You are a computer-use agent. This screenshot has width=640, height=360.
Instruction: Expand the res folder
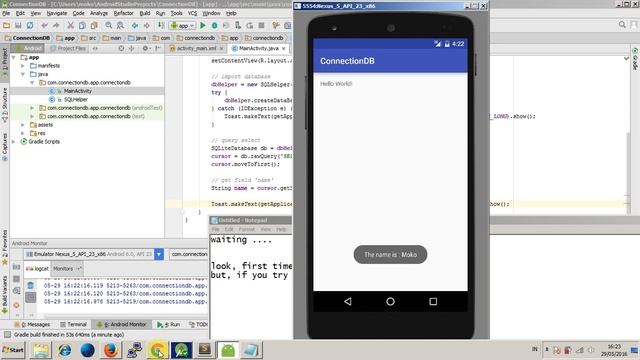tap(23, 133)
